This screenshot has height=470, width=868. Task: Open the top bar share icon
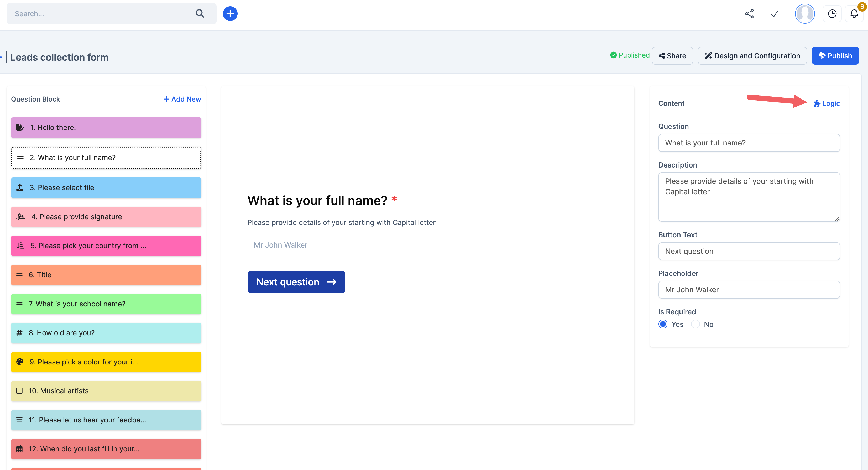[x=749, y=13]
